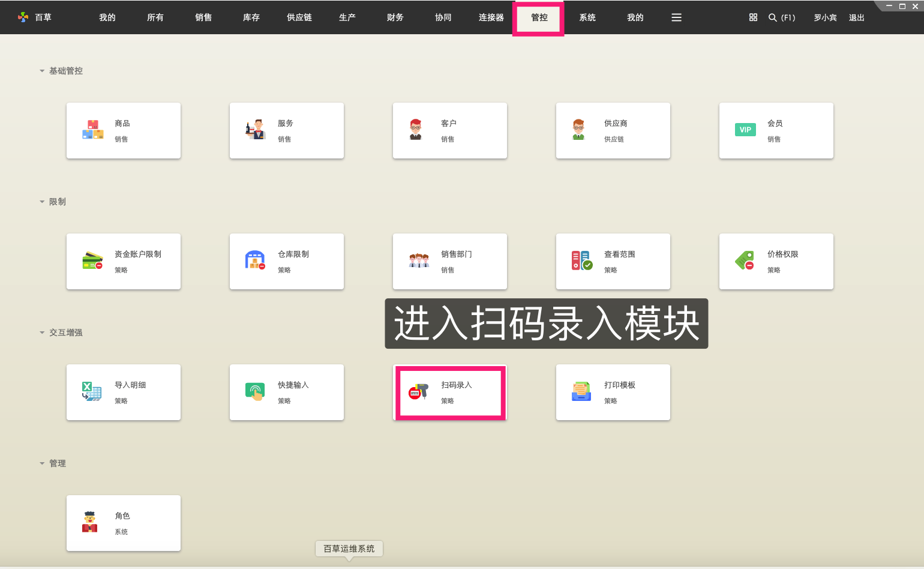Click the apps grid icon near search
This screenshot has width=924, height=569.
(753, 17)
